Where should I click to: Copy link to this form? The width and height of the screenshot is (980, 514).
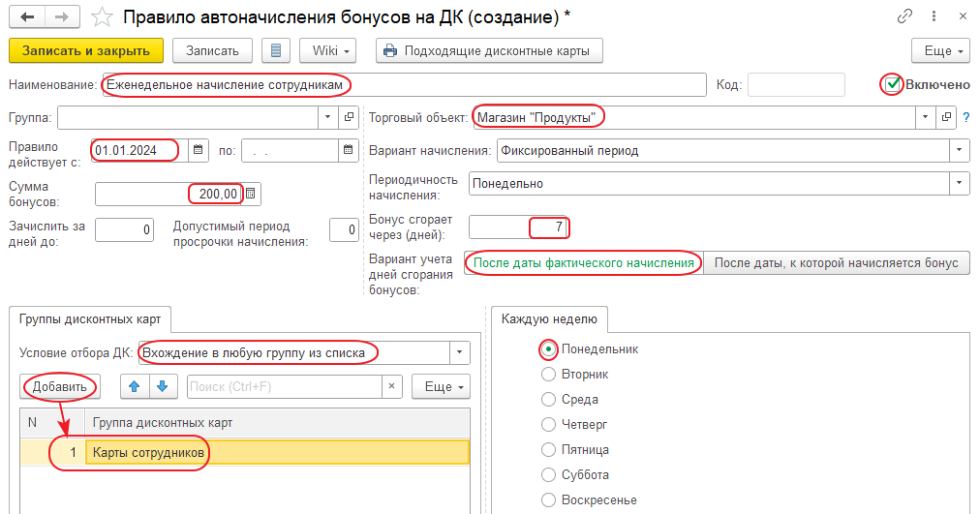click(905, 16)
